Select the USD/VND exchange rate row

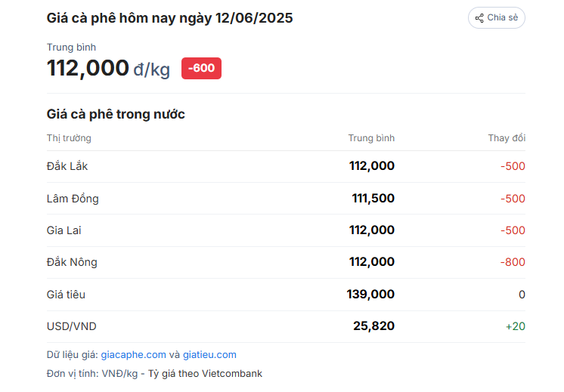[x=286, y=326]
